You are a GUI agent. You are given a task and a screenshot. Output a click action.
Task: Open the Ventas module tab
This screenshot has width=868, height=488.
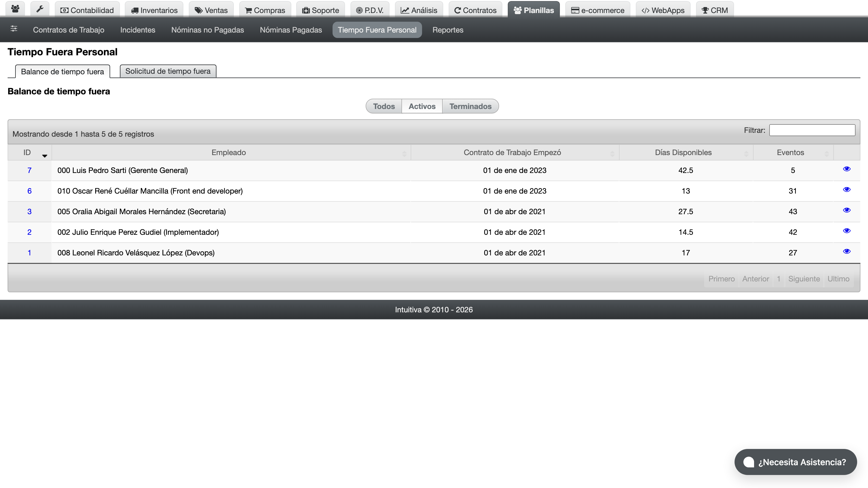(211, 10)
